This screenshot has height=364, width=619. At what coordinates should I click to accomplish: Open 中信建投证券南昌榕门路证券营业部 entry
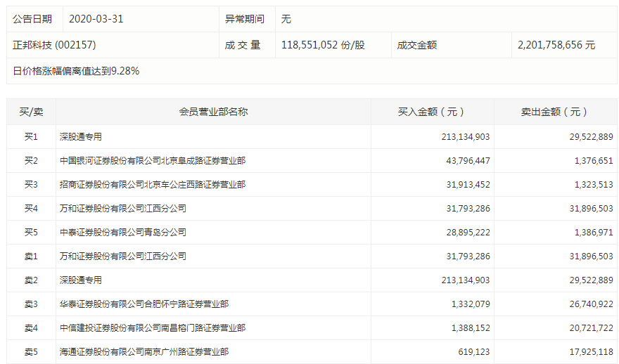click(153, 328)
